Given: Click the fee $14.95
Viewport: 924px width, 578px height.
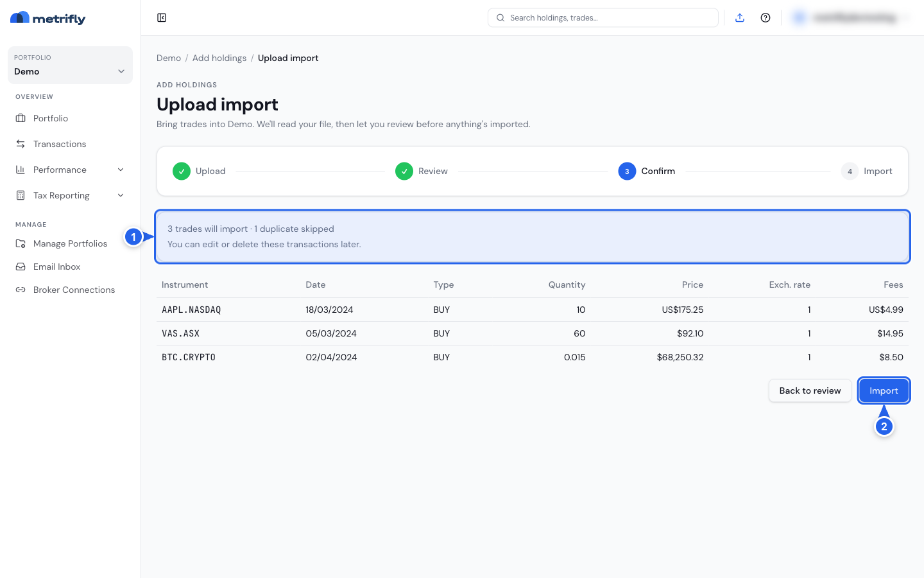Looking at the screenshot, I should click(891, 333).
